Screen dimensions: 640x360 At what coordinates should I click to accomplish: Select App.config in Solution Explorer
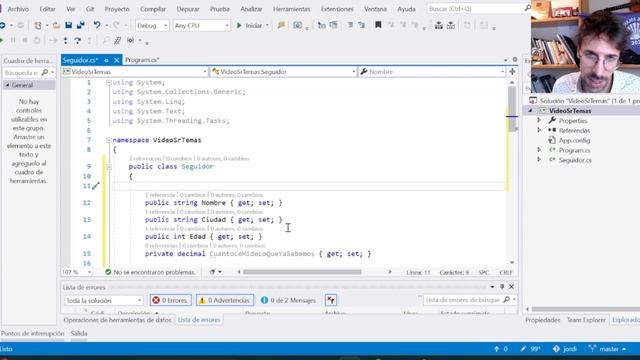tap(574, 140)
